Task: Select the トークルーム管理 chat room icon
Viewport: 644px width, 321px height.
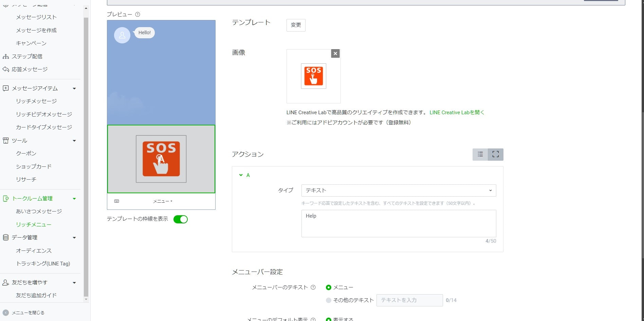Action: click(6, 198)
